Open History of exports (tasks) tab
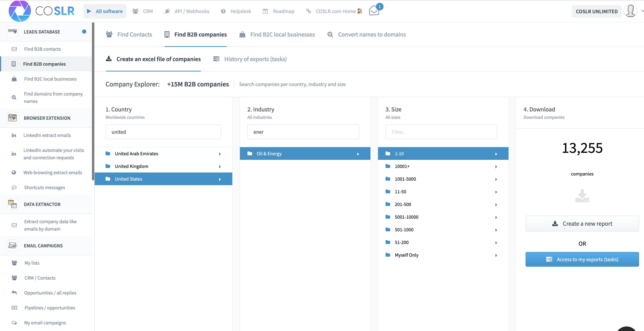 tap(250, 59)
